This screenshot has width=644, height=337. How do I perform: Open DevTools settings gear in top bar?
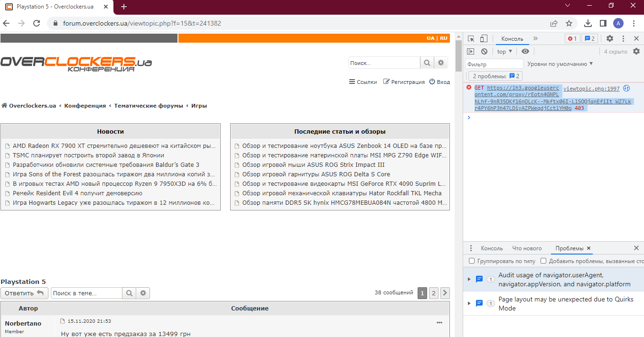point(610,39)
